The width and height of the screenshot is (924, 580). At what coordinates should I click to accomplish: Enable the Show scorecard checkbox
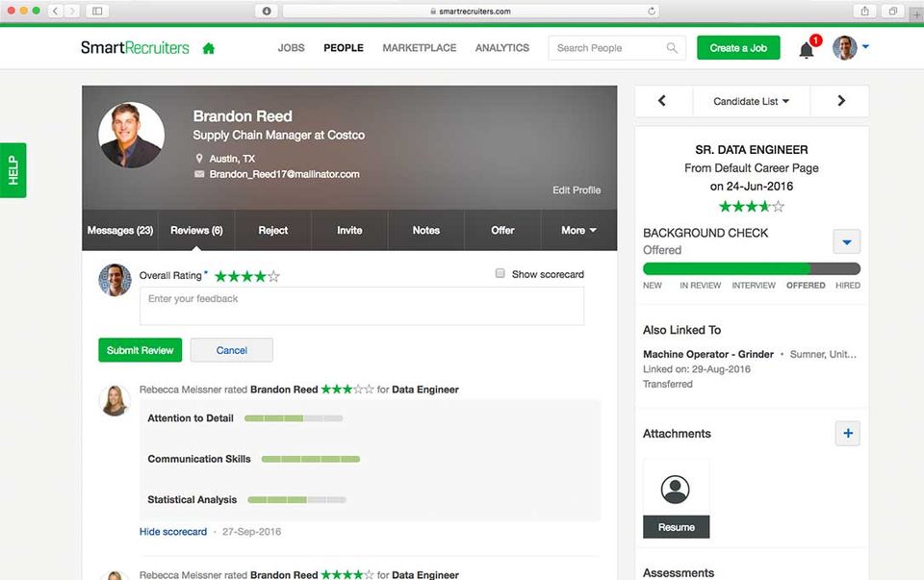click(x=500, y=273)
